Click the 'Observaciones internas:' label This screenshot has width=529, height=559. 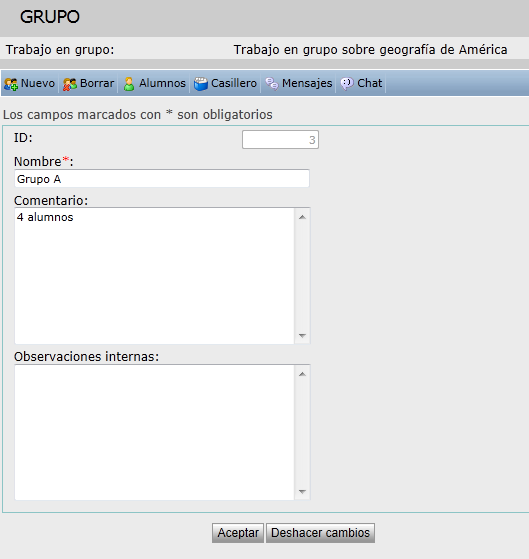coord(86,357)
